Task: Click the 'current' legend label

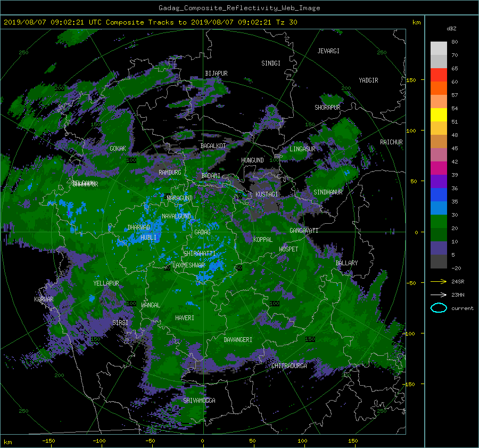Action: tap(462, 308)
